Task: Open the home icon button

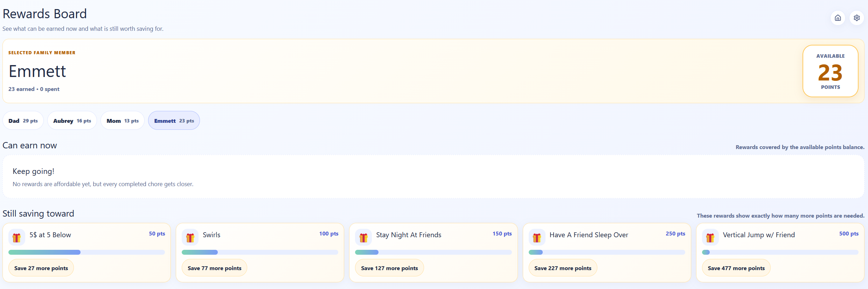Action: (x=838, y=18)
